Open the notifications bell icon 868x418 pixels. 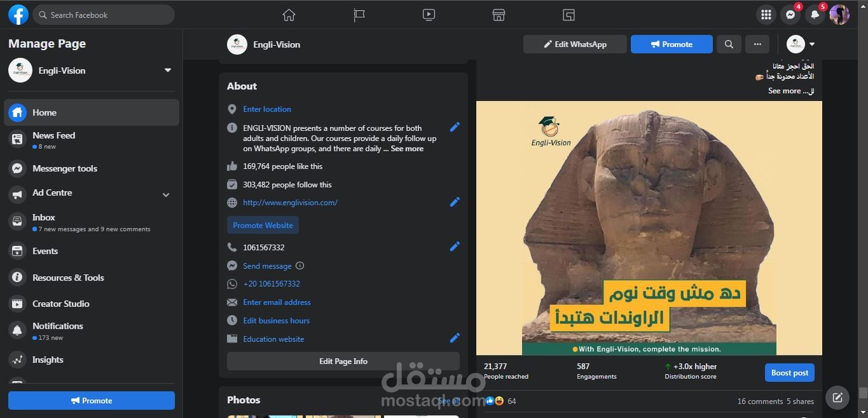[x=815, y=15]
